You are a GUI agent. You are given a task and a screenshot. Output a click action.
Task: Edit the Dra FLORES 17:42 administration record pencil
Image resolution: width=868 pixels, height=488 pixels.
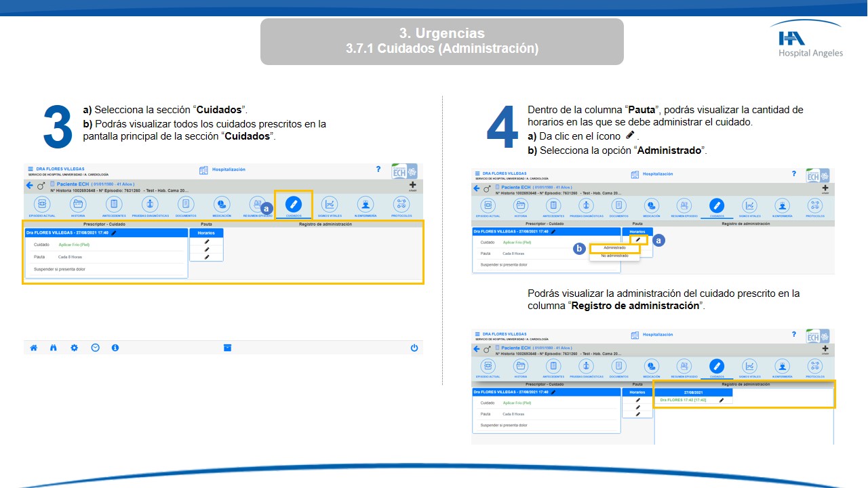(722, 400)
